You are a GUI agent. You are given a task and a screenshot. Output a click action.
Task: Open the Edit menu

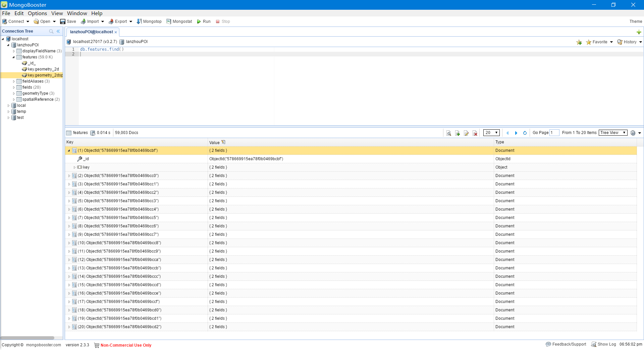19,13
